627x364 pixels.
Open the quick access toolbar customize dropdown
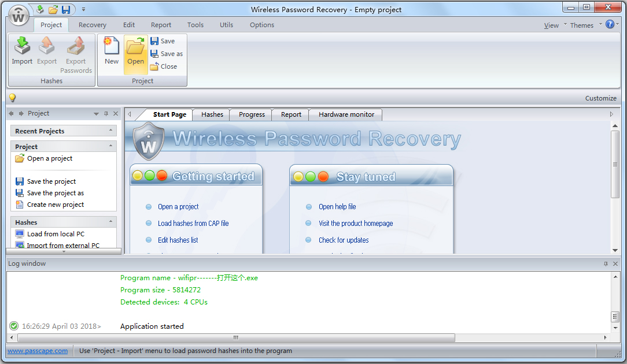click(x=83, y=9)
